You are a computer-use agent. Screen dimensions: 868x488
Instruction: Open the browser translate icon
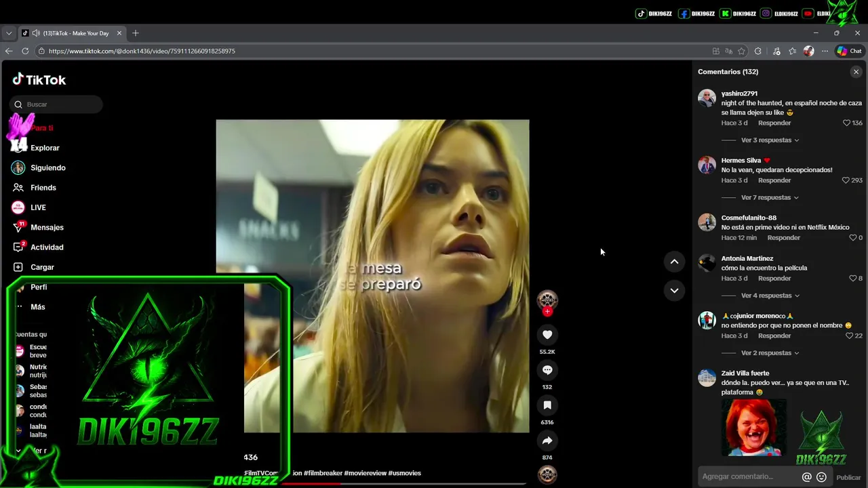pos(729,51)
